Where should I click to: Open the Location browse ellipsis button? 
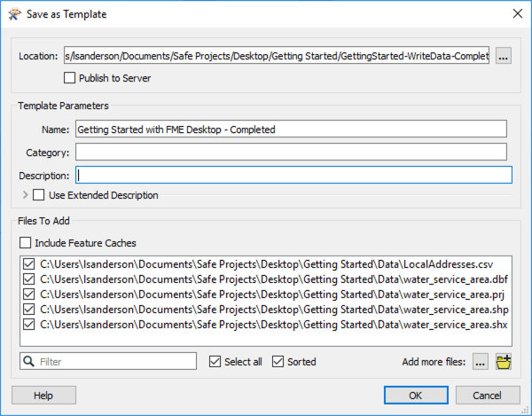click(x=503, y=56)
